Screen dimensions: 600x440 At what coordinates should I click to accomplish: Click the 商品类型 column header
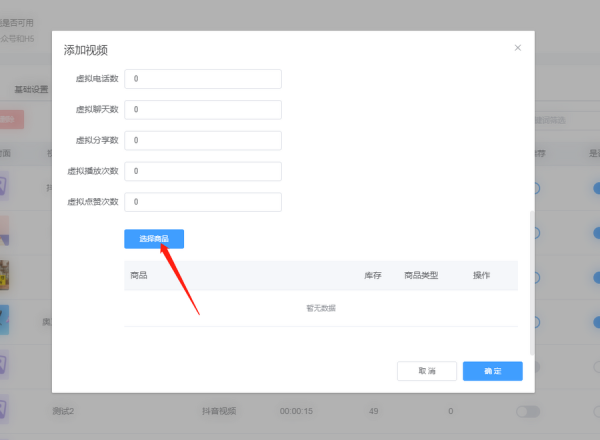tap(420, 275)
